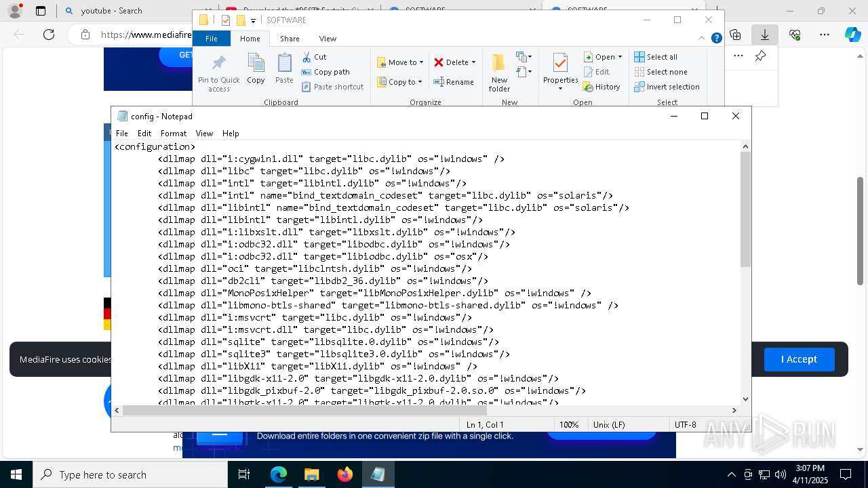Click Copy path in Explorer ribbon

pos(325,72)
